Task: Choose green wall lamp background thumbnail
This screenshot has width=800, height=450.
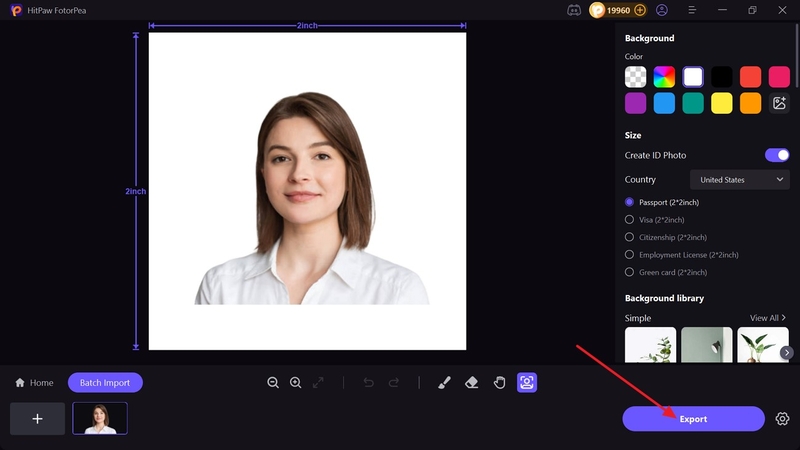Action: (707, 345)
